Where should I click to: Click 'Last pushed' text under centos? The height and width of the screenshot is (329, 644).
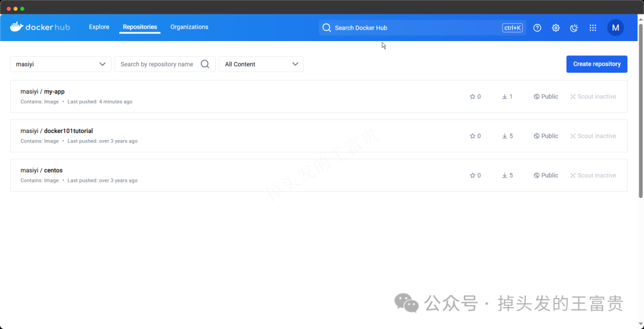coord(103,181)
